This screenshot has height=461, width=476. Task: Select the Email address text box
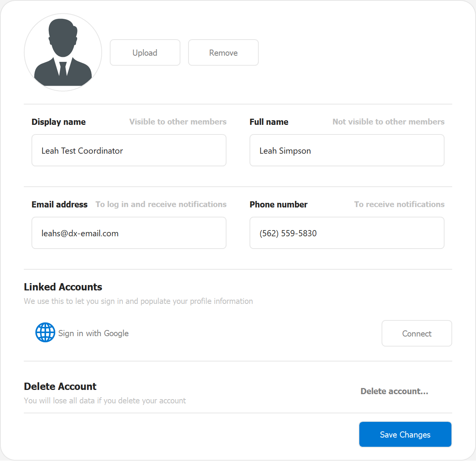tap(129, 233)
